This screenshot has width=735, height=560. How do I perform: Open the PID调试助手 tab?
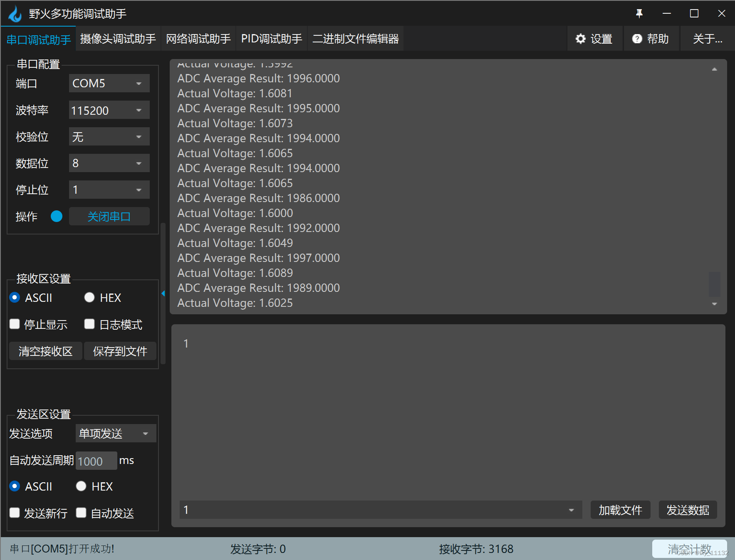click(x=271, y=38)
